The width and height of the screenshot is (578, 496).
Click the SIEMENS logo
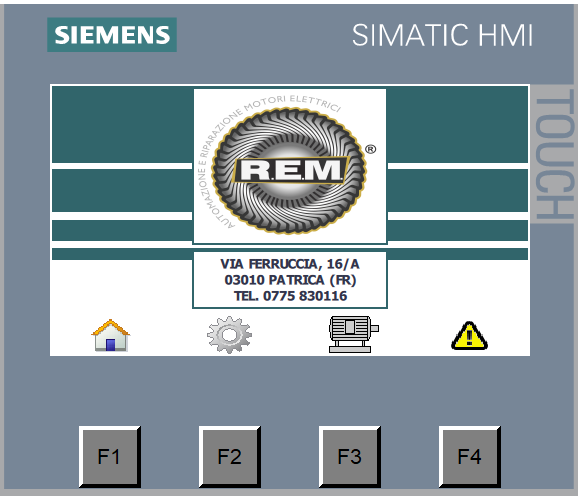112,35
